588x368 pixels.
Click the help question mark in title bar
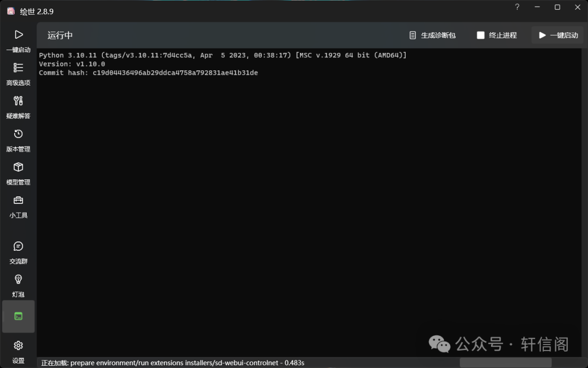(x=517, y=7)
